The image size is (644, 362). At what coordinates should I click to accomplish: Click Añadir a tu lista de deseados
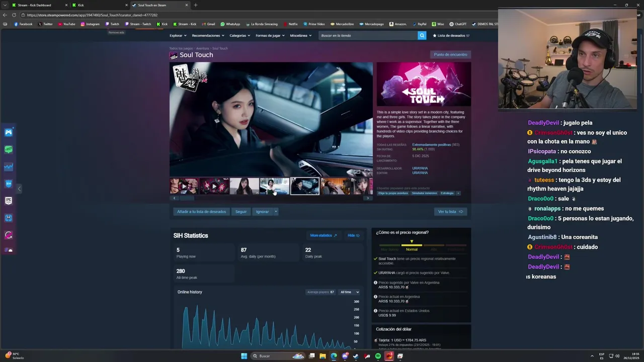[x=201, y=212]
